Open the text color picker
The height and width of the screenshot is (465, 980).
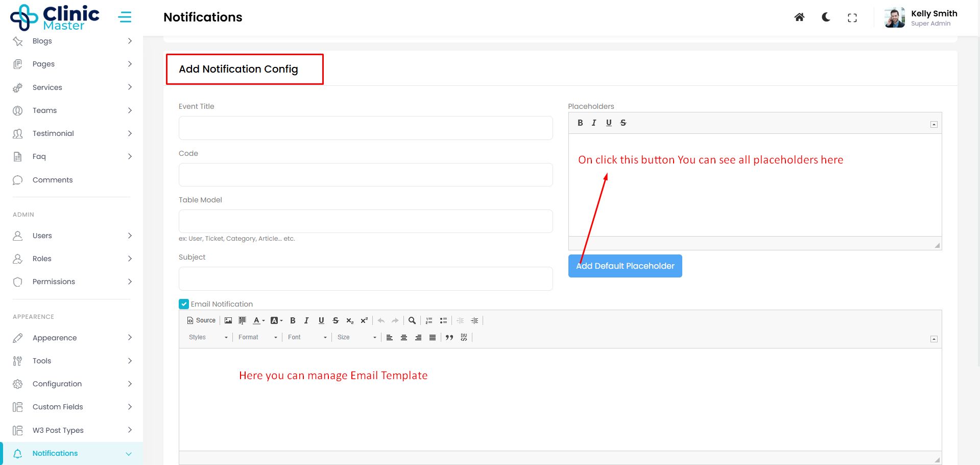[259, 320]
